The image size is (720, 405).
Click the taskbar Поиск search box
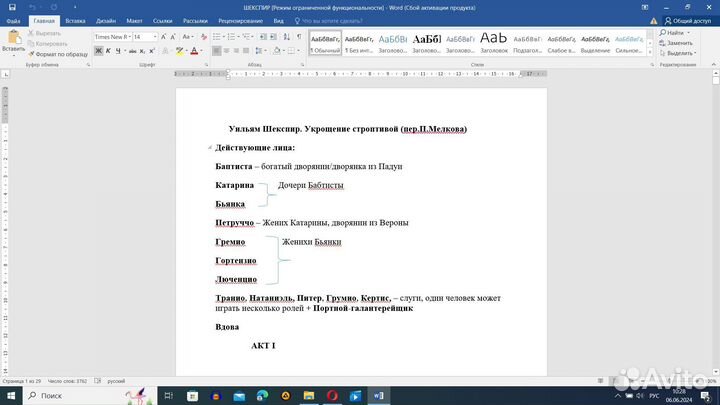[x=90, y=395]
